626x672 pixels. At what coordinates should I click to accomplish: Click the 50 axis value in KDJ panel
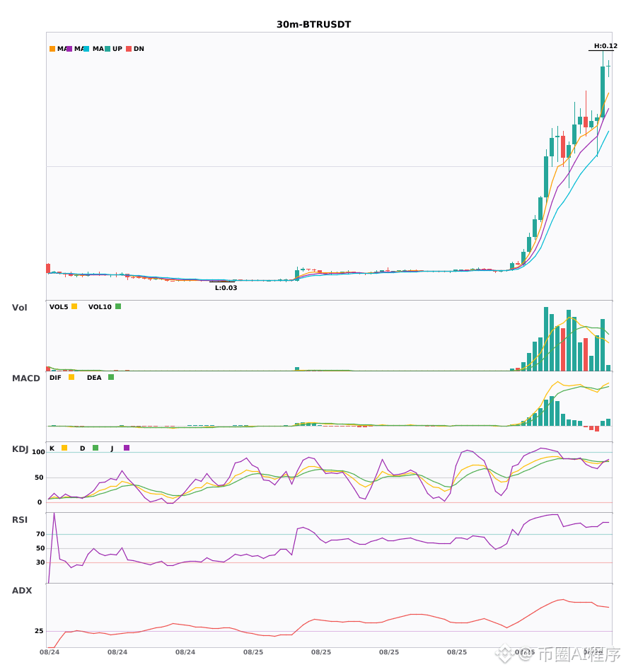[39, 477]
